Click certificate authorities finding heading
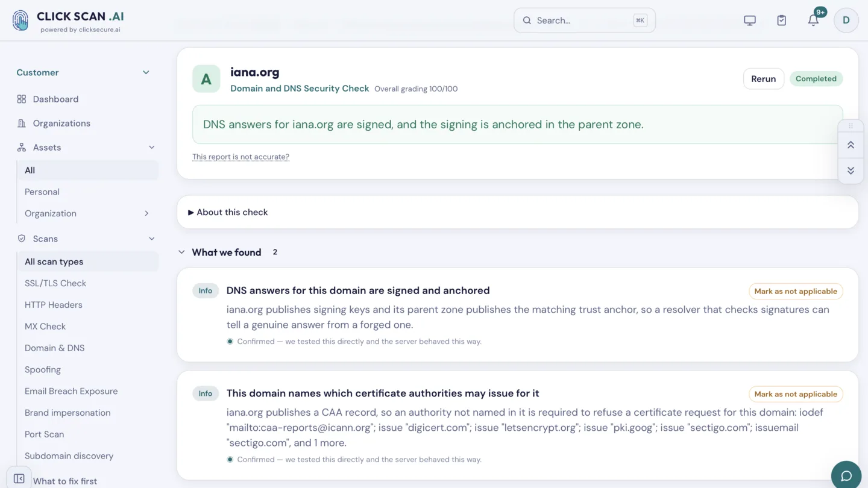This screenshot has width=868, height=488. (x=383, y=394)
